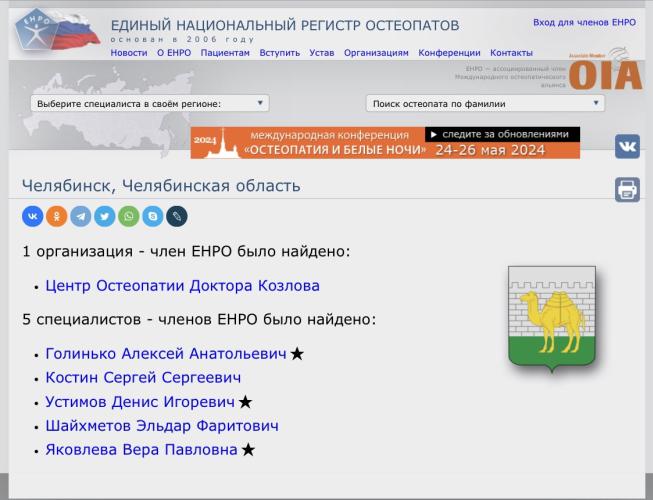This screenshot has width=653, height=500.
Task: Open Центр Остеопатии Доктора Козлова link
Action: coord(182,286)
